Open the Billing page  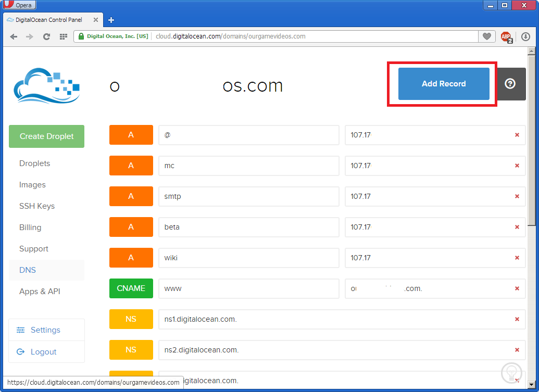pyautogui.click(x=30, y=227)
